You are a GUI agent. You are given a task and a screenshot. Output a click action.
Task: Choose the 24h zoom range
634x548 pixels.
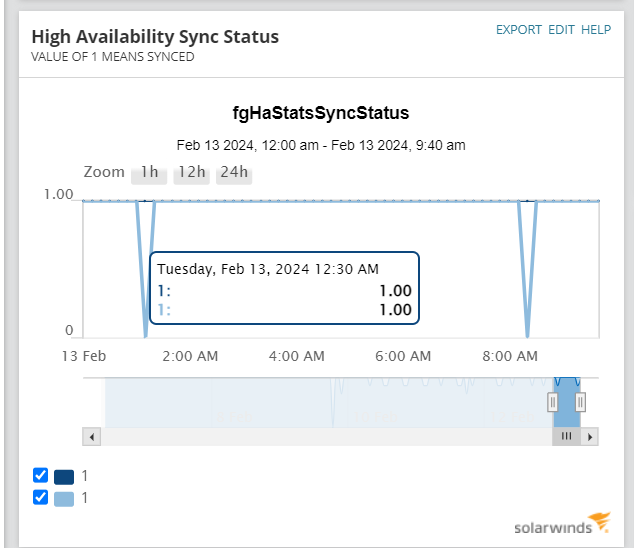tap(234, 172)
